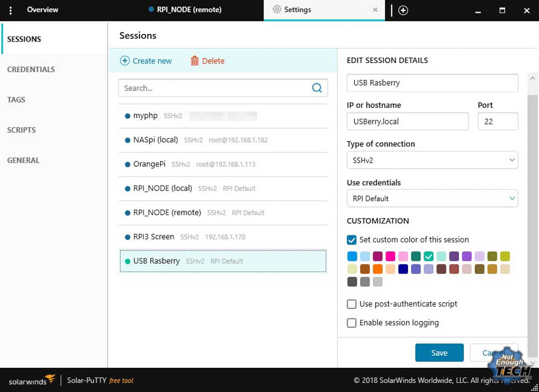The image size is (539, 392).
Task: Click the checked green color swatch
Action: point(429,256)
